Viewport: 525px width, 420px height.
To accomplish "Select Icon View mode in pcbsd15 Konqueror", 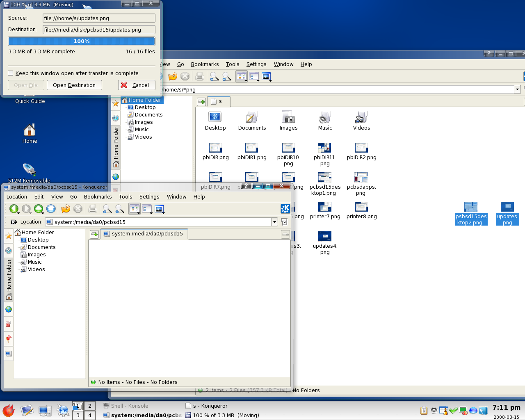I will tap(134, 209).
